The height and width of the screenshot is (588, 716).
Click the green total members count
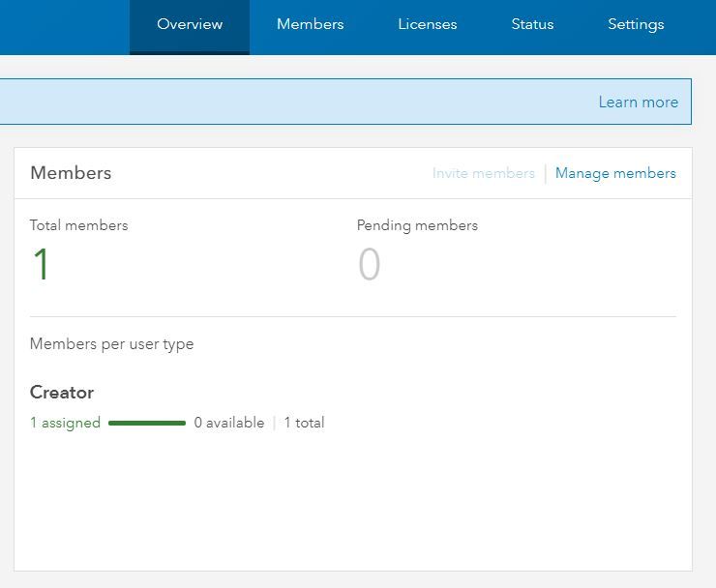41,265
